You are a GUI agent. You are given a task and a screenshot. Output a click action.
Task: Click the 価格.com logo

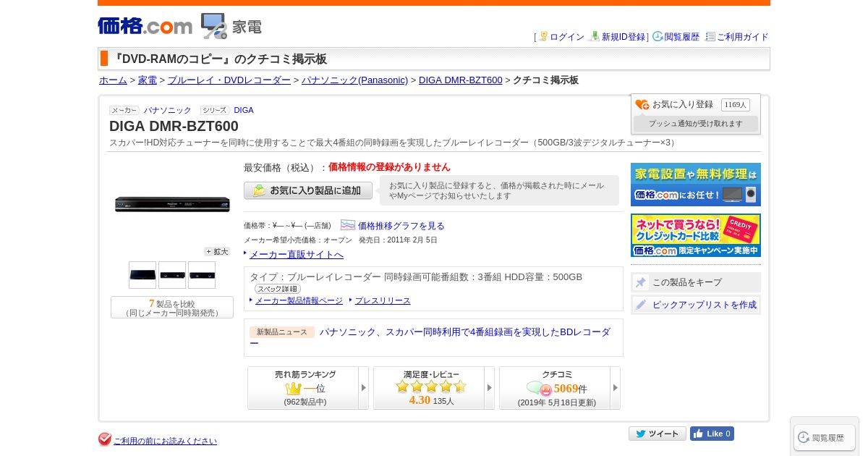pos(145,26)
